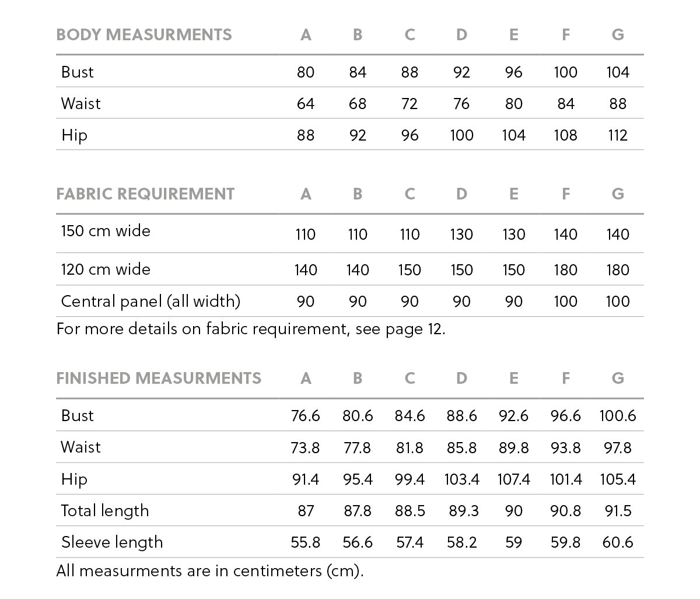This screenshot has width=700, height=599.
Task: Click the sleeve length value 57.4
Action: click(x=409, y=542)
